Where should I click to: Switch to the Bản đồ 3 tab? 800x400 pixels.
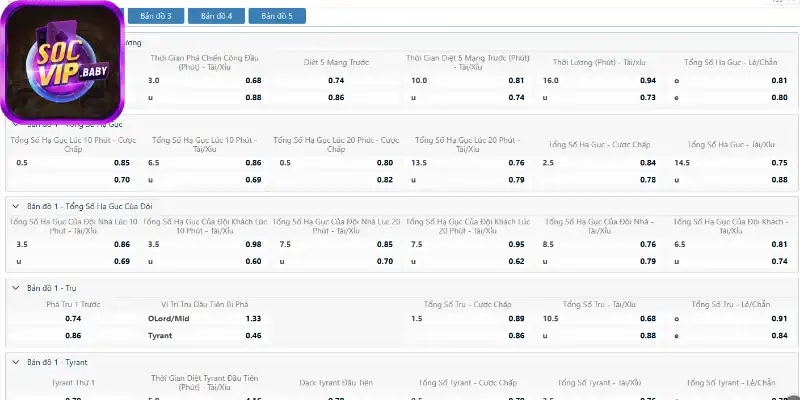click(x=157, y=16)
